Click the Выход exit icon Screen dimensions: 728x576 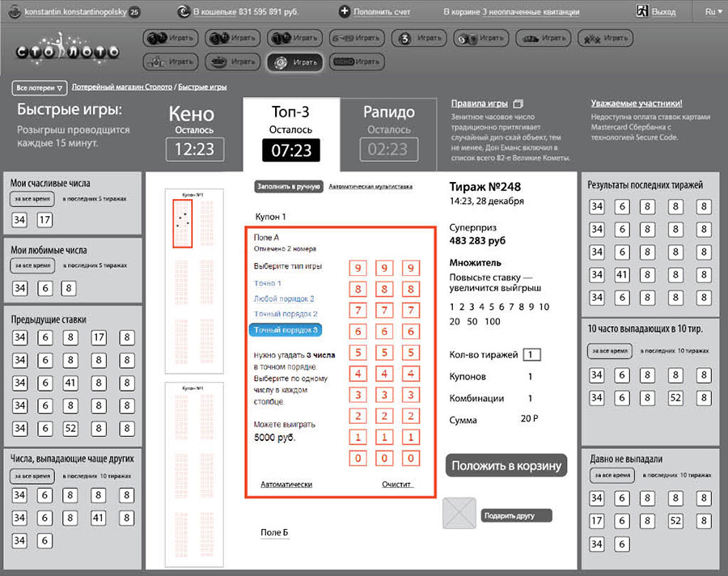click(x=642, y=11)
